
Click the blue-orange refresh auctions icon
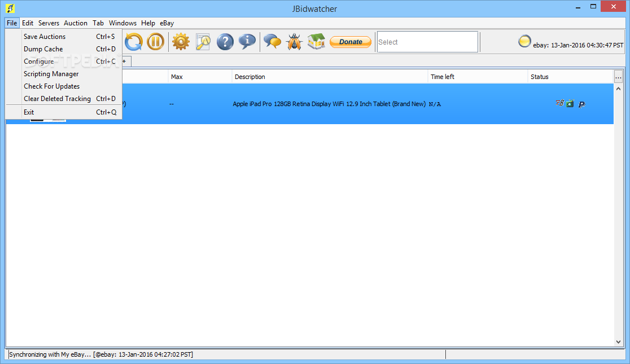(x=134, y=42)
